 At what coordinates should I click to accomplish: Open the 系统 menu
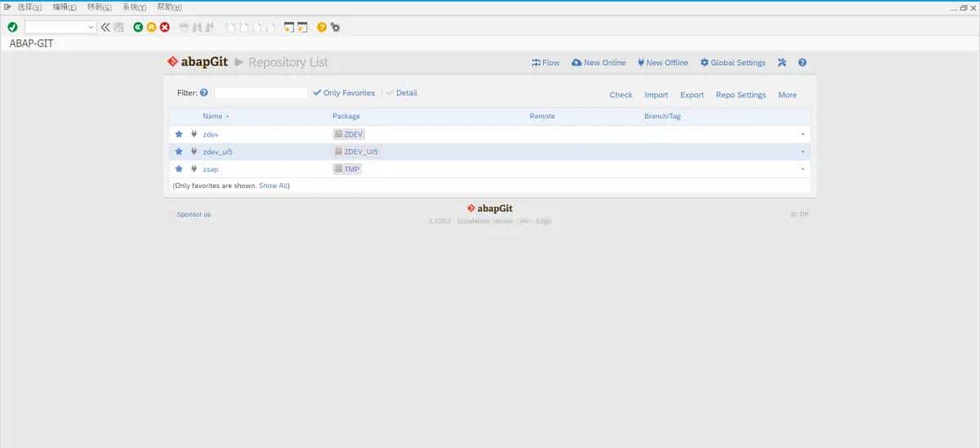pos(135,7)
